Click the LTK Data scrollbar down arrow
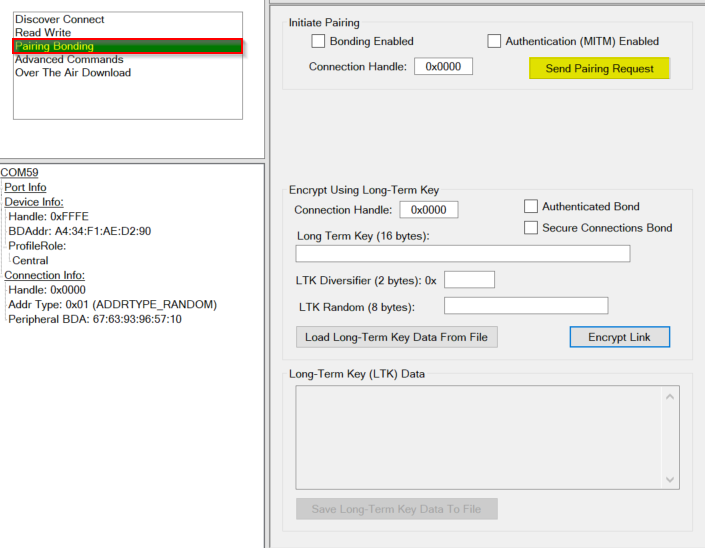This screenshot has height=548, width=705. tap(670, 480)
